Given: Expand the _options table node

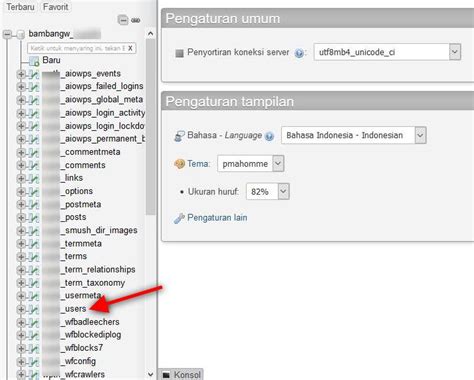Looking at the screenshot, I should [x=21, y=192].
